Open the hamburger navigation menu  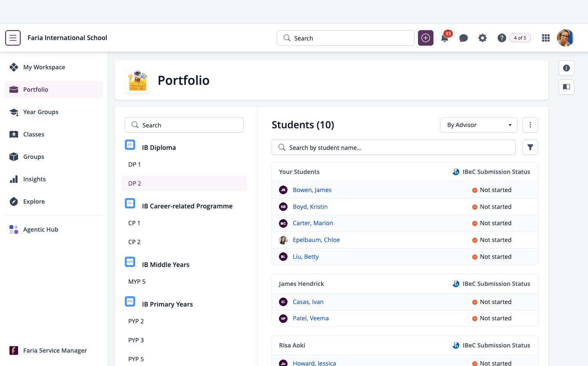[13, 38]
